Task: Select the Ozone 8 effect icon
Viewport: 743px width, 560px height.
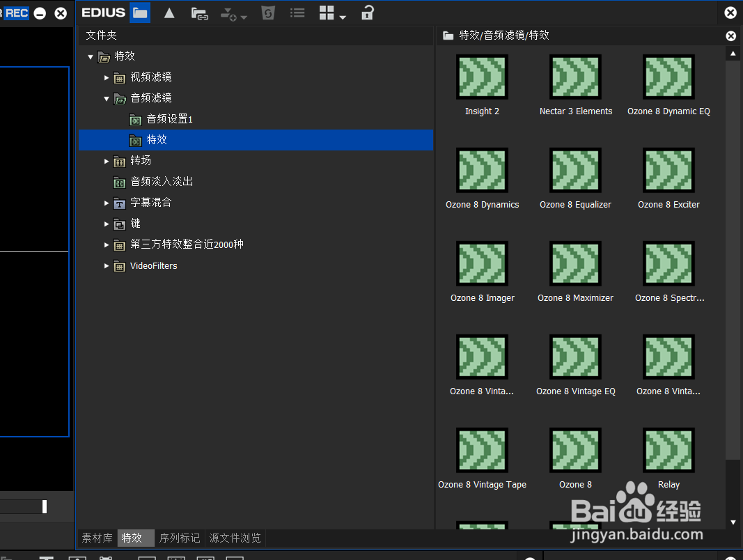Action: coord(575,450)
